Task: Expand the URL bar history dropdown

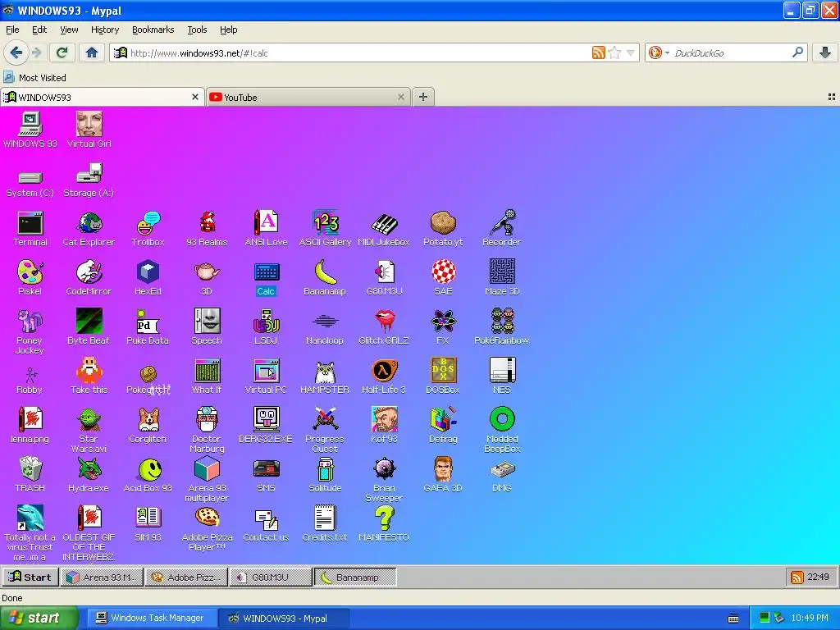Action: coord(631,52)
